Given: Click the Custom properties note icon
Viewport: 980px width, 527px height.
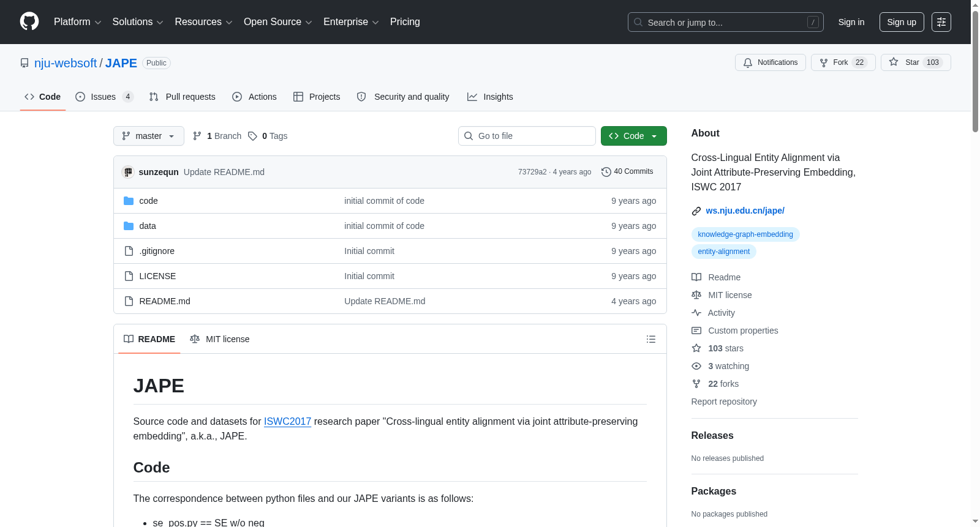Looking at the screenshot, I should point(696,331).
